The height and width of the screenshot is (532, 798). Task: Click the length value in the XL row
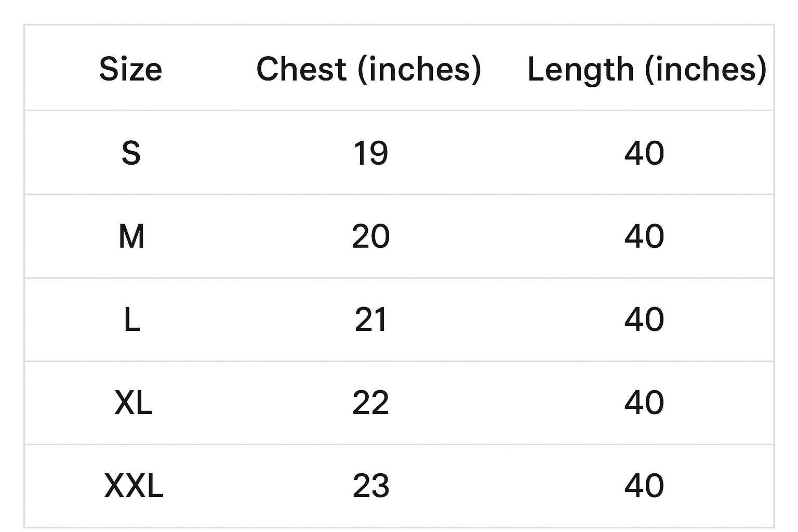(644, 403)
